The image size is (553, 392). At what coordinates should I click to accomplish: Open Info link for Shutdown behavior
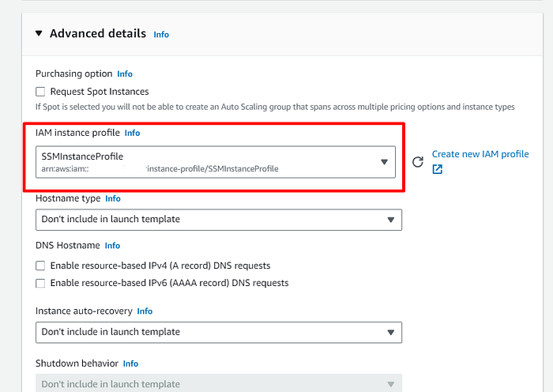click(130, 364)
